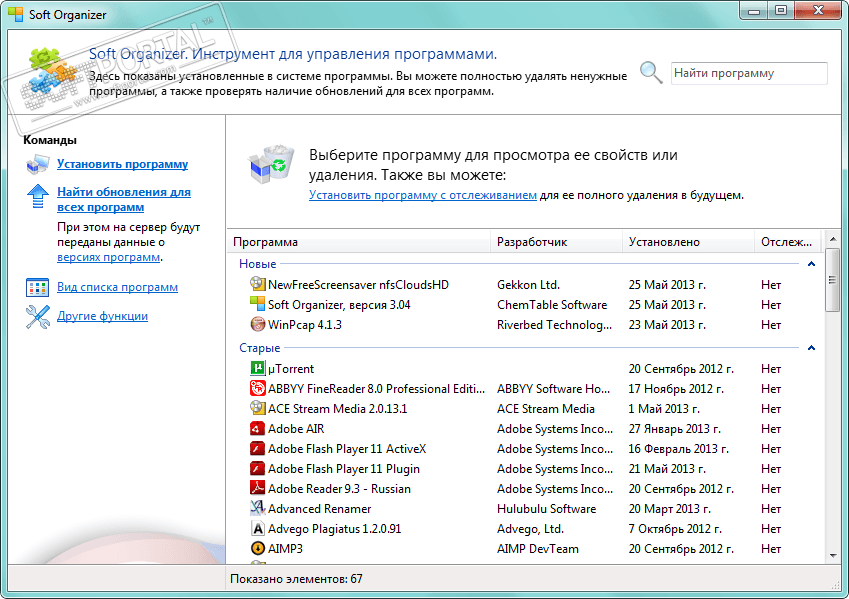Open Вид списка программ link
Screen dimensions: 849x599
pyautogui.click(x=117, y=287)
